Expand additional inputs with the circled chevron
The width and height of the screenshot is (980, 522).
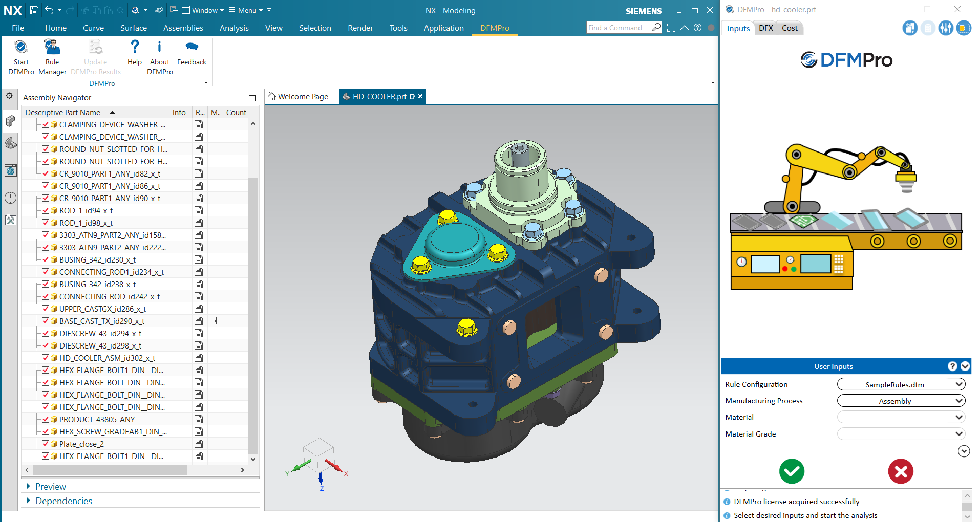(x=964, y=451)
